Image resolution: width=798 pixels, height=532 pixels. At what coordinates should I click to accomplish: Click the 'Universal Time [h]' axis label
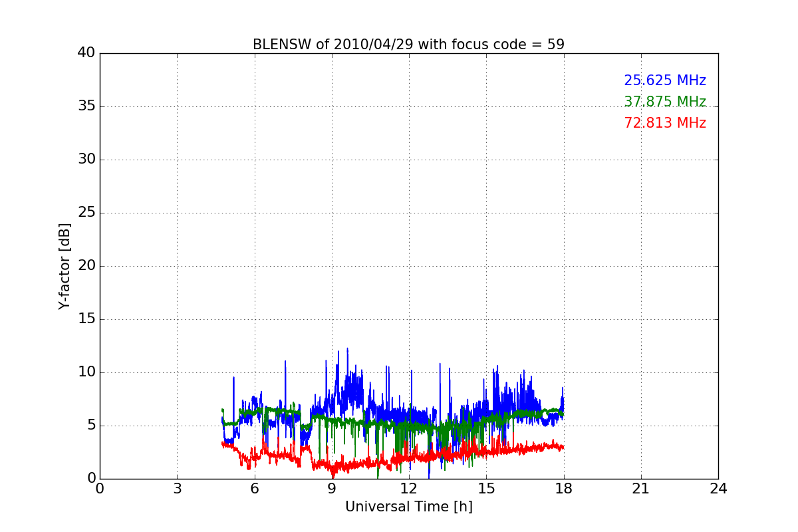[408, 507]
